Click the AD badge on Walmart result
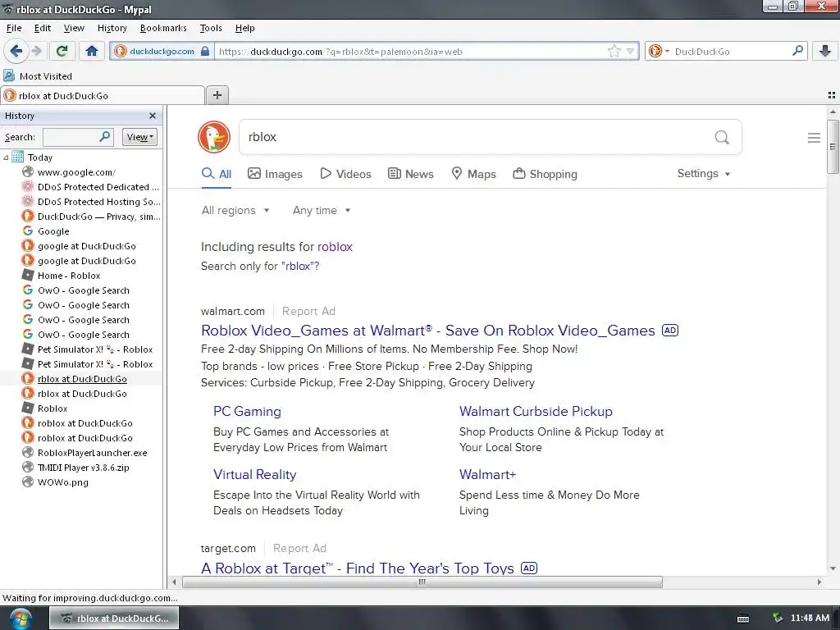The height and width of the screenshot is (630, 840). 670,330
